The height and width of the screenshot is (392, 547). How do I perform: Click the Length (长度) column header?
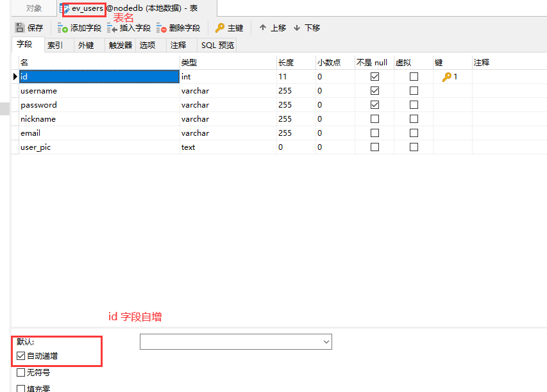(x=296, y=63)
